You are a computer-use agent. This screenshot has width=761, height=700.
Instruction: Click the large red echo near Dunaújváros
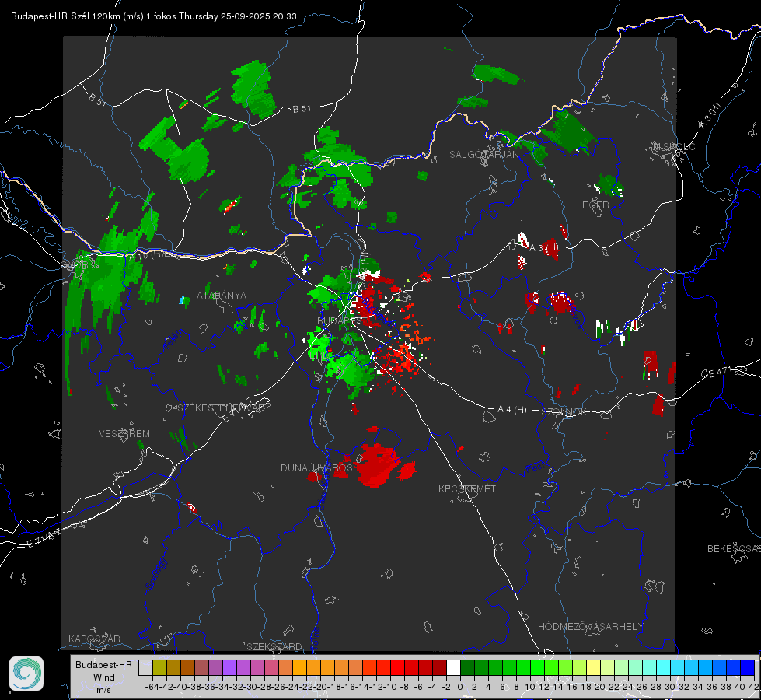pyautogui.click(x=378, y=465)
